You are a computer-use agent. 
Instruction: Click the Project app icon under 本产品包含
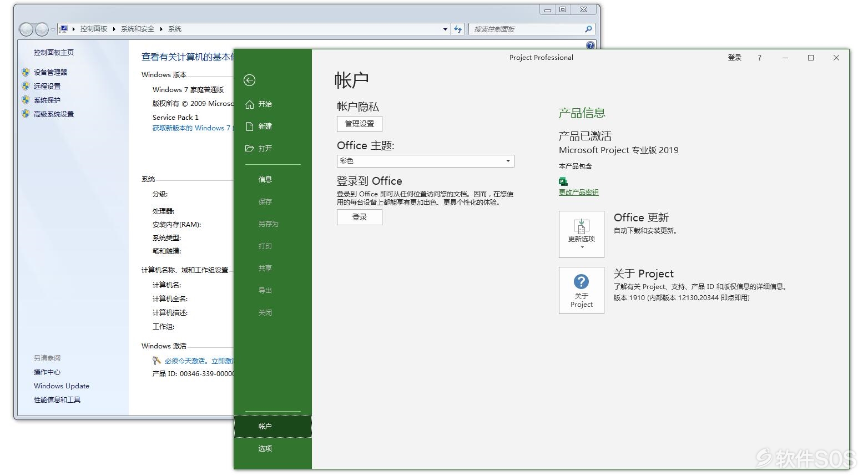pos(563,181)
